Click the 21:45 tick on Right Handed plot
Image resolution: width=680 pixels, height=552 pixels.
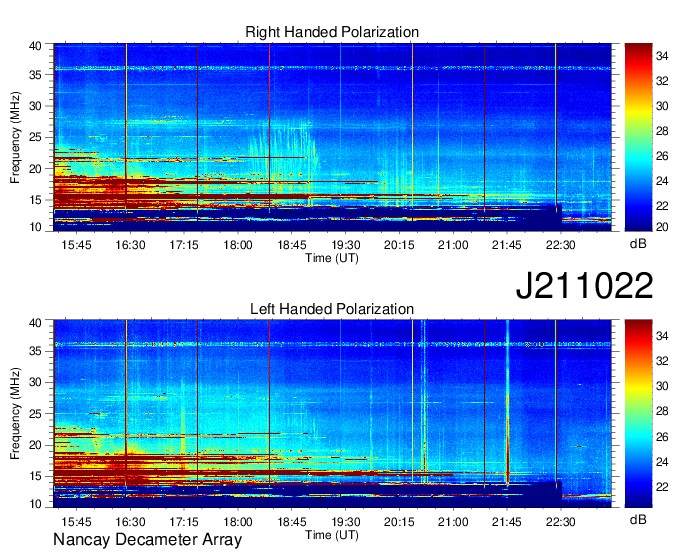[507, 245]
